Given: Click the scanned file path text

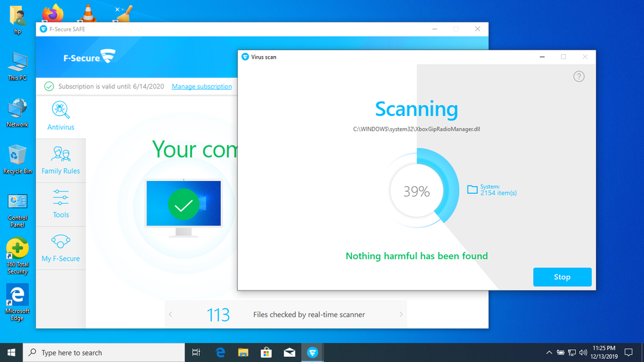Looking at the screenshot, I should point(416,129).
